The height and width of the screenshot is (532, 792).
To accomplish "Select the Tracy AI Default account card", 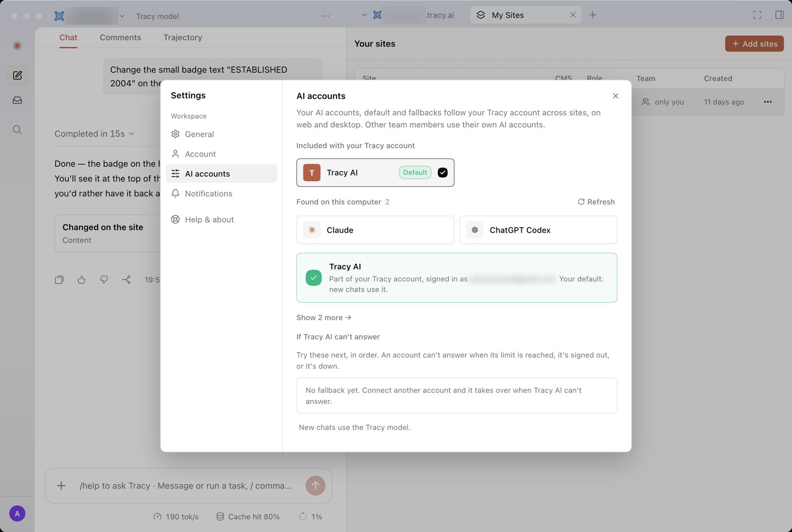I will click(x=375, y=172).
